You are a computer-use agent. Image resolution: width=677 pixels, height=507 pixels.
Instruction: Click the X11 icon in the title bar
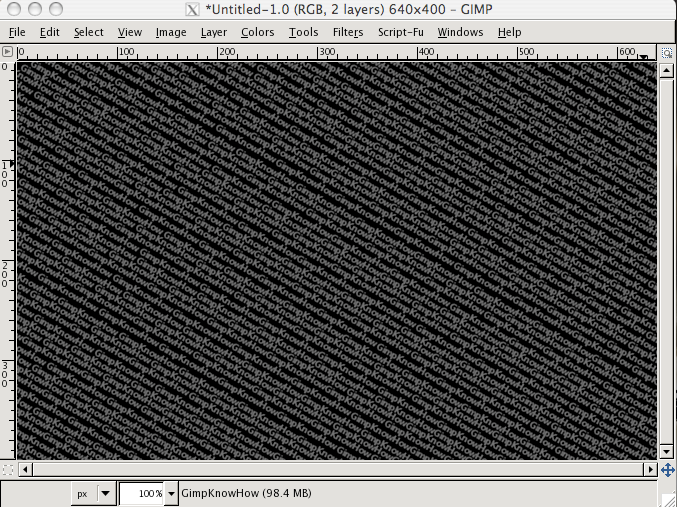point(192,9)
